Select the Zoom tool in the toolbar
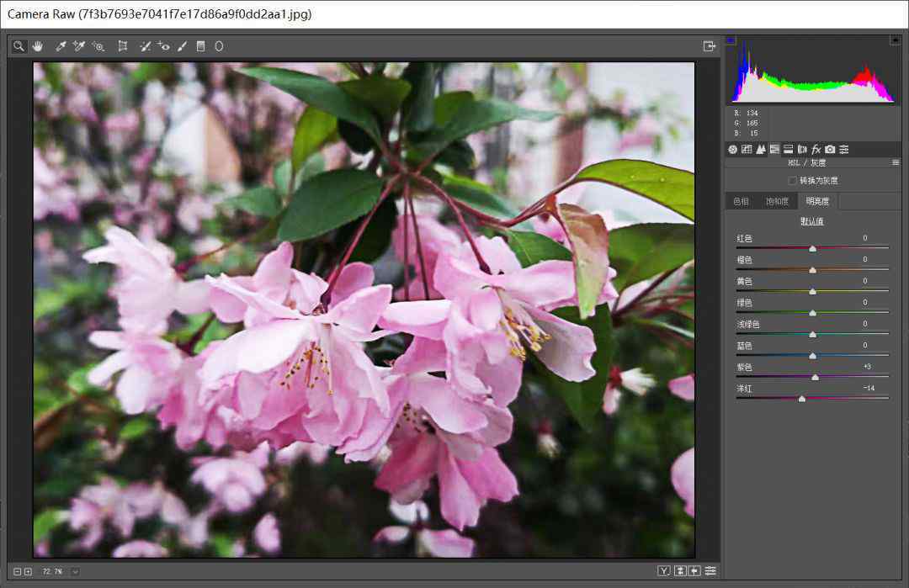The image size is (909, 588). 19,46
